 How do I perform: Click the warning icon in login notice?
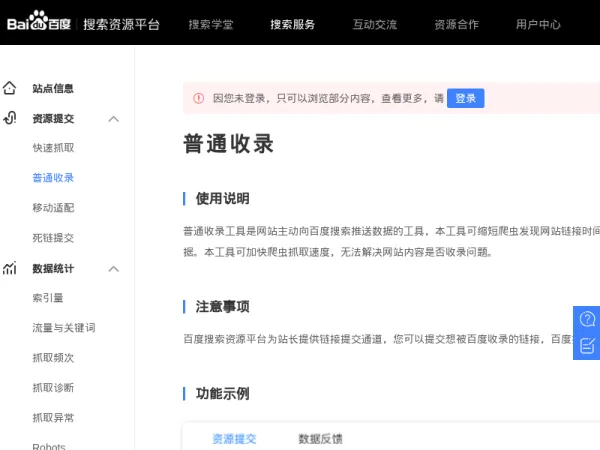click(x=199, y=98)
